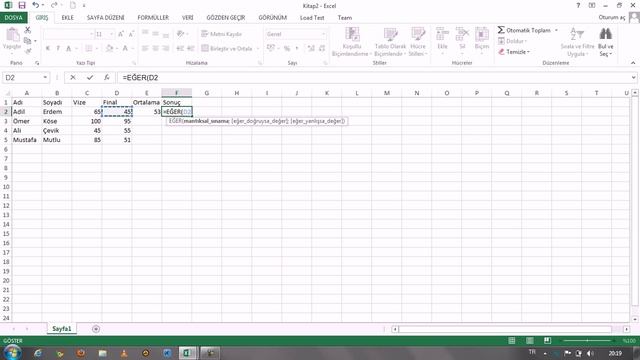Open the Load Test tab
The height and width of the screenshot is (360, 640).
pyautogui.click(x=312, y=18)
